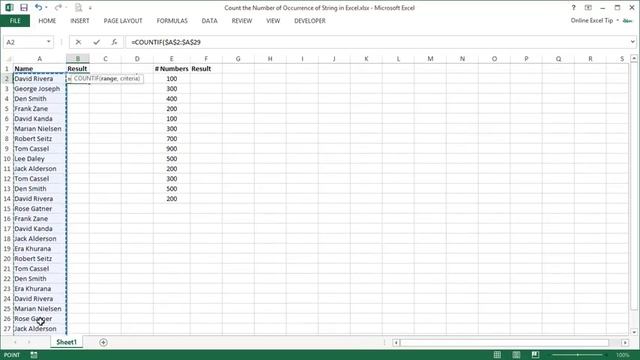This screenshot has width=640, height=360.
Task: Click the macro recording icon in status bar
Action: 34,355
